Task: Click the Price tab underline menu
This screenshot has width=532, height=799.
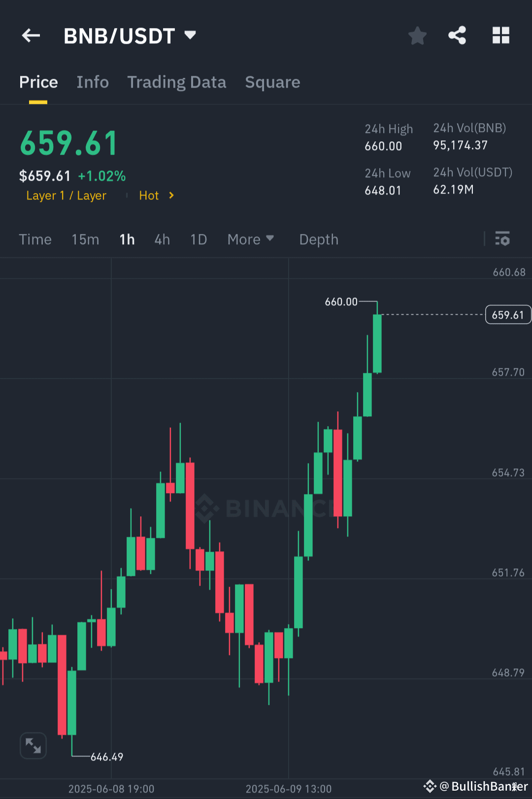Action: point(38,82)
